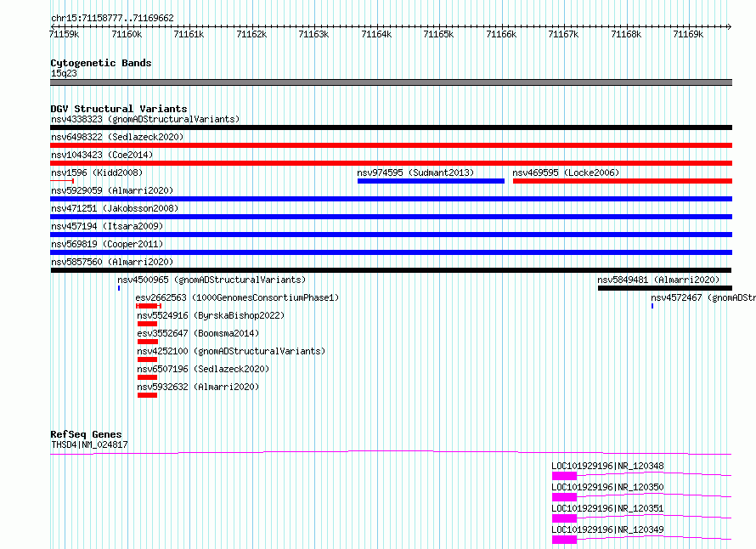756x549 pixels.
Task: Click the blue nsv457194 full-width bar
Action: [x=391, y=235]
